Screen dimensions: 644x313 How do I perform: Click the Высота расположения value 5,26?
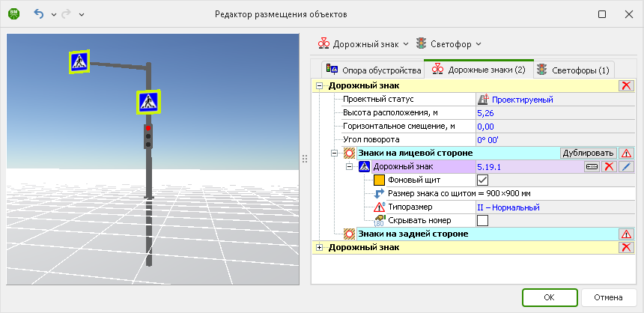pos(485,112)
